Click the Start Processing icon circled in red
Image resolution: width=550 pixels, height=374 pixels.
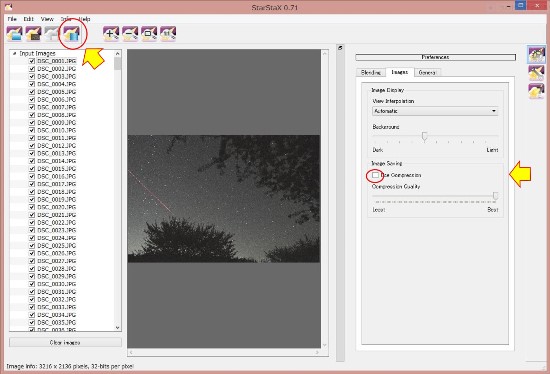[x=72, y=34]
